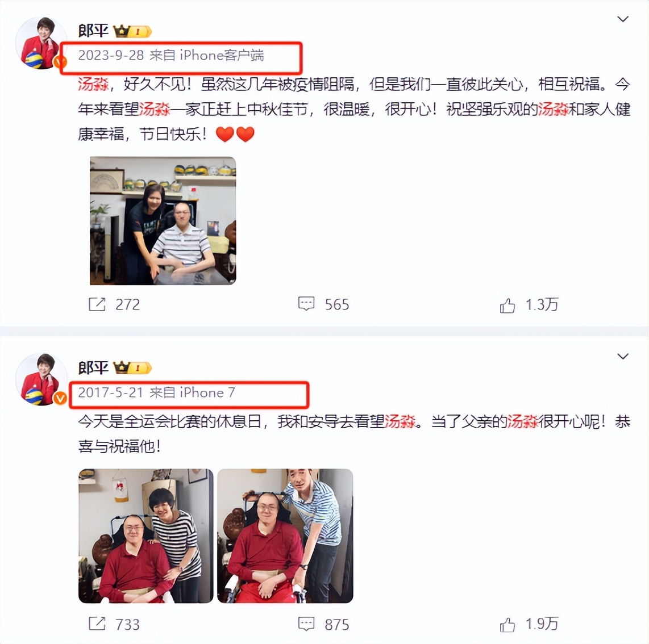Viewport: 649px width, 644px height.
Task: Open left photo with striped-shirt woman
Action: click(x=145, y=536)
